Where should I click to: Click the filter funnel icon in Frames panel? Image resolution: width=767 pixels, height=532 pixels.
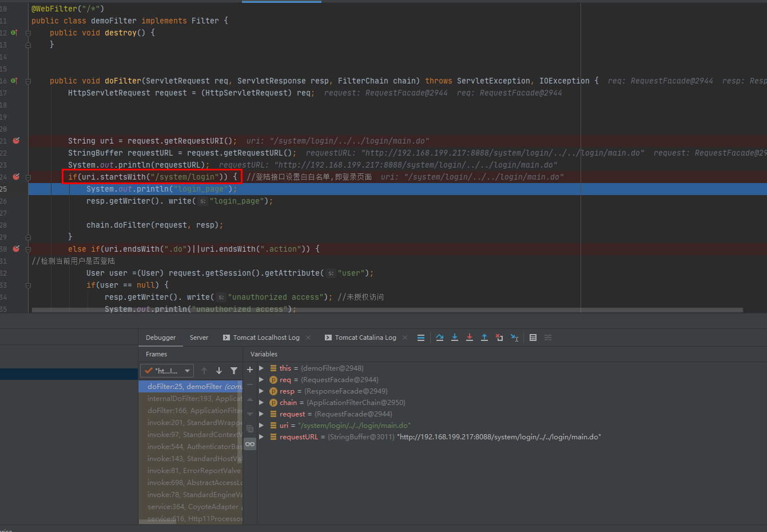click(x=234, y=371)
